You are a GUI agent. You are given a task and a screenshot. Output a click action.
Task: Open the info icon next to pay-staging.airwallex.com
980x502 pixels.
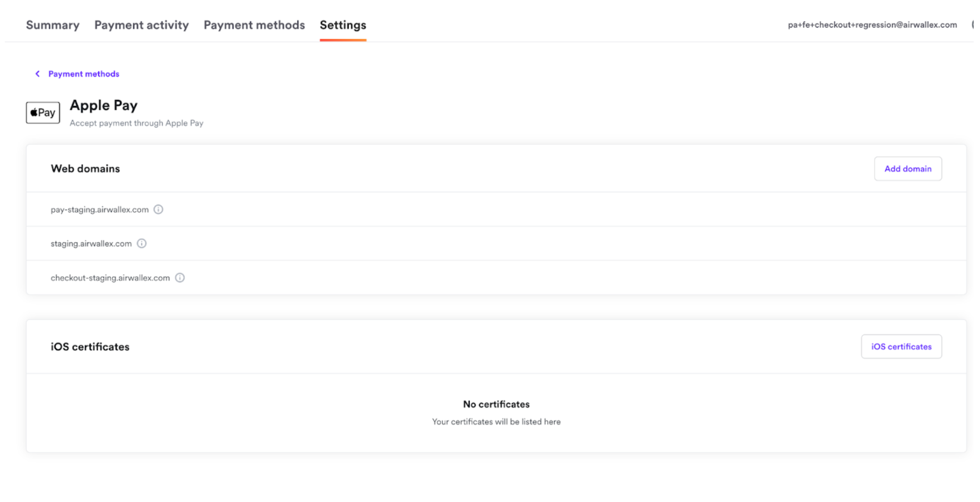point(158,209)
